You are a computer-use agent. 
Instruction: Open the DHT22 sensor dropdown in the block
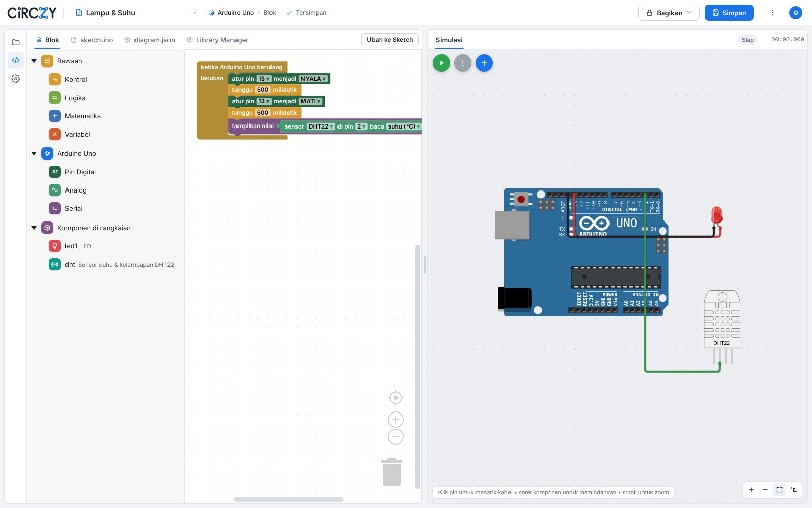click(321, 126)
